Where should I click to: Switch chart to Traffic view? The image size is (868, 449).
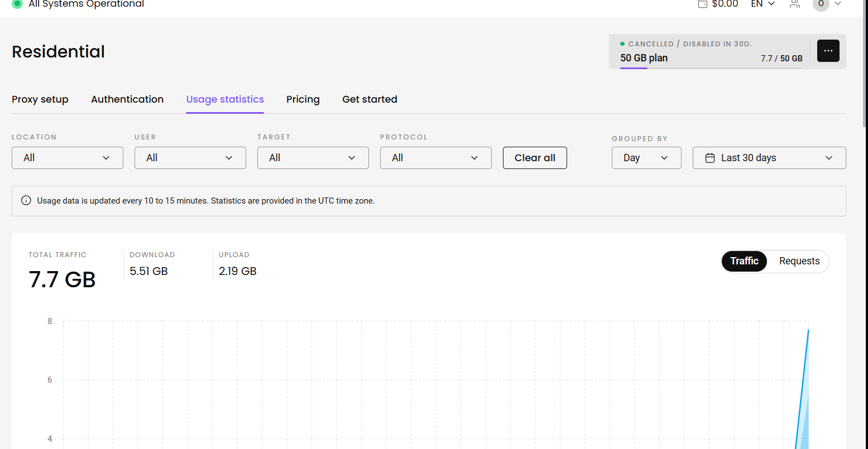pos(744,261)
